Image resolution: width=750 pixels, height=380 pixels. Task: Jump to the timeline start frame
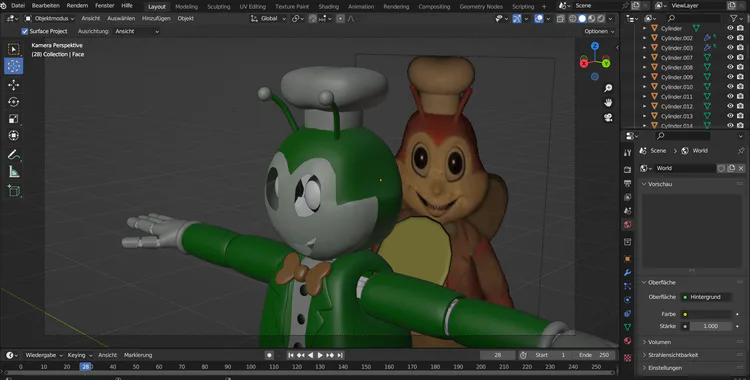(x=290, y=355)
